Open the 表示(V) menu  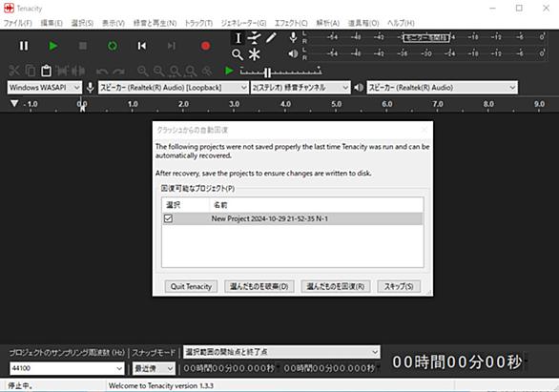pyautogui.click(x=114, y=23)
